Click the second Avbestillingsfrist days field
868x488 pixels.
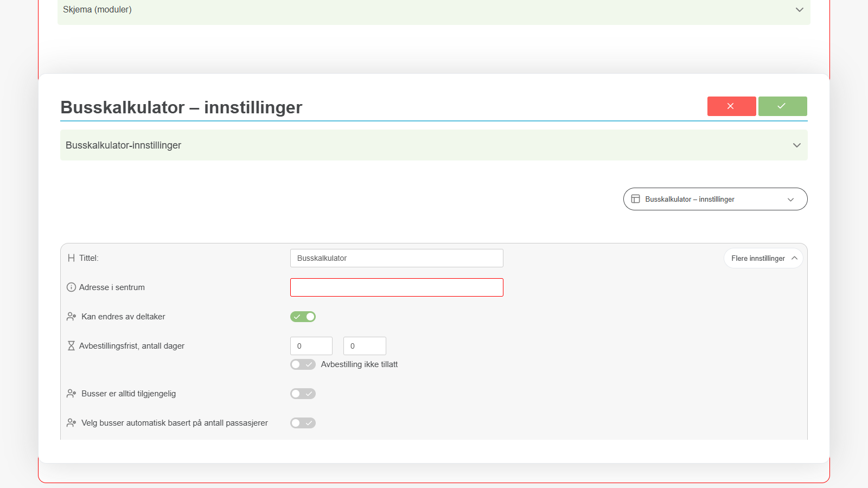point(365,346)
